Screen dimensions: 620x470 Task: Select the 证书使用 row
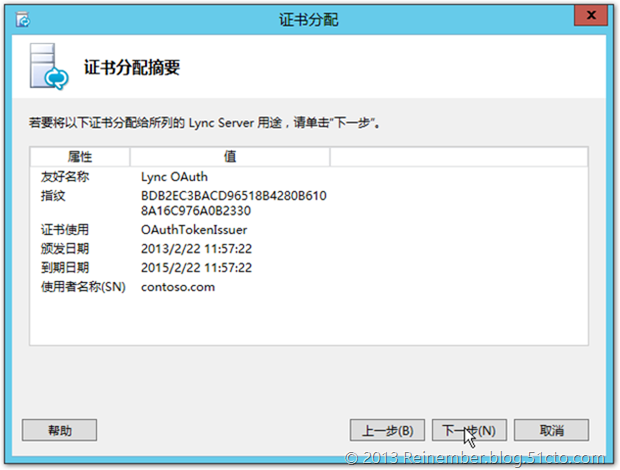pyautogui.click(x=64, y=230)
